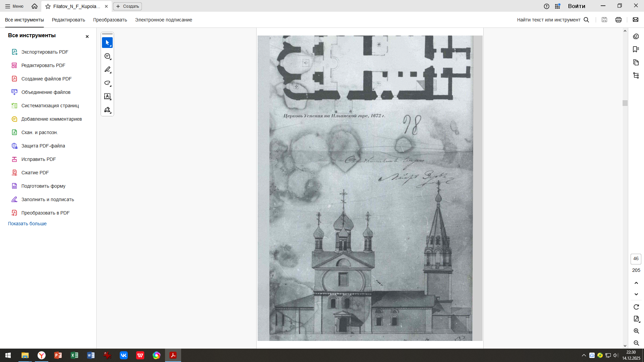Open the Экспортировать PDF tool
The image size is (644, 362).
coord(45,52)
